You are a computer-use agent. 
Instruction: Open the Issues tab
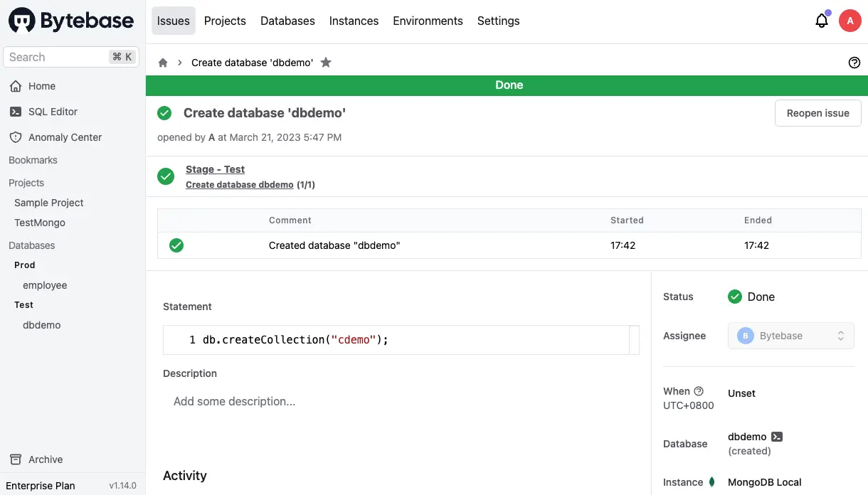[x=174, y=21]
